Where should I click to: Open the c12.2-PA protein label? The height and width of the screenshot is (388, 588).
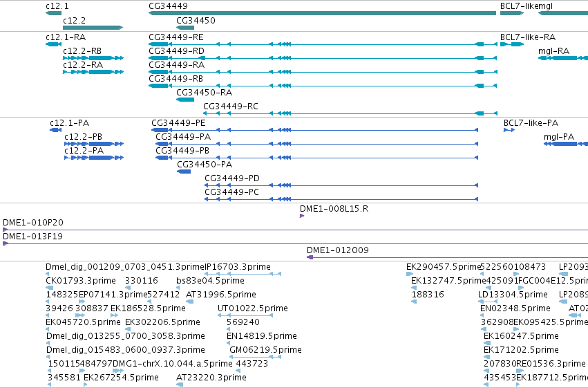point(84,151)
